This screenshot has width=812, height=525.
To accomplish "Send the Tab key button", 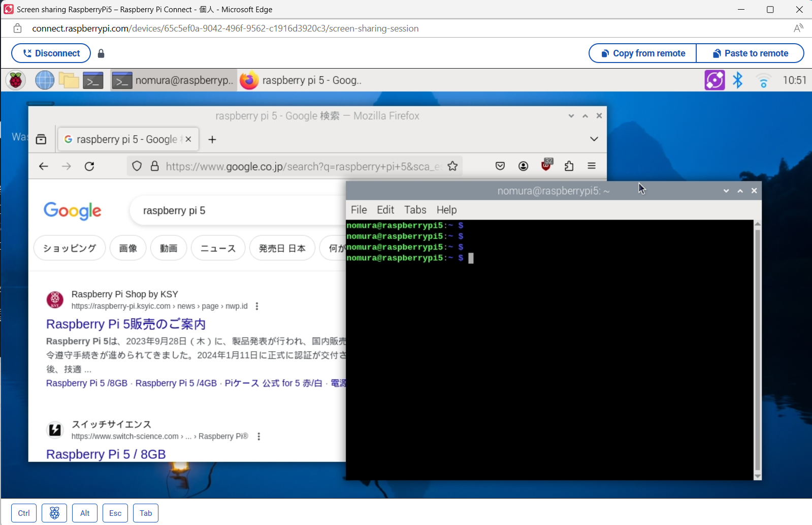I will [x=146, y=513].
